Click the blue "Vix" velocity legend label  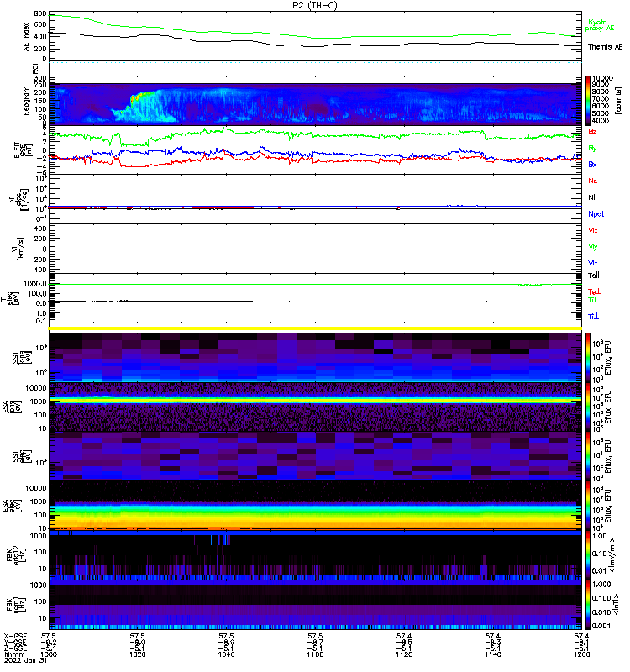click(592, 263)
